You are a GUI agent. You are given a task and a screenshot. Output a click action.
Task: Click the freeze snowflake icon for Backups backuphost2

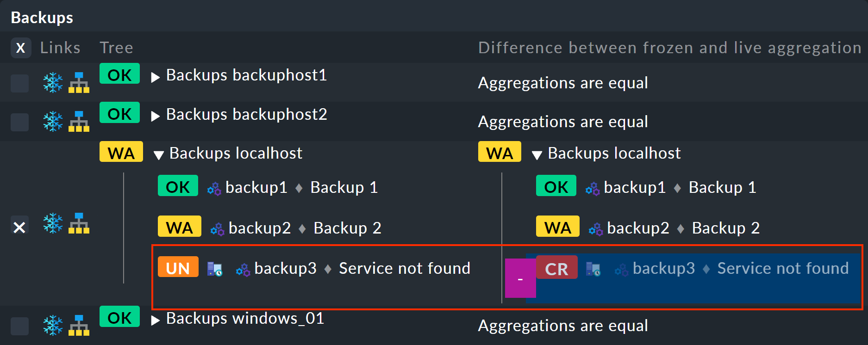click(53, 122)
